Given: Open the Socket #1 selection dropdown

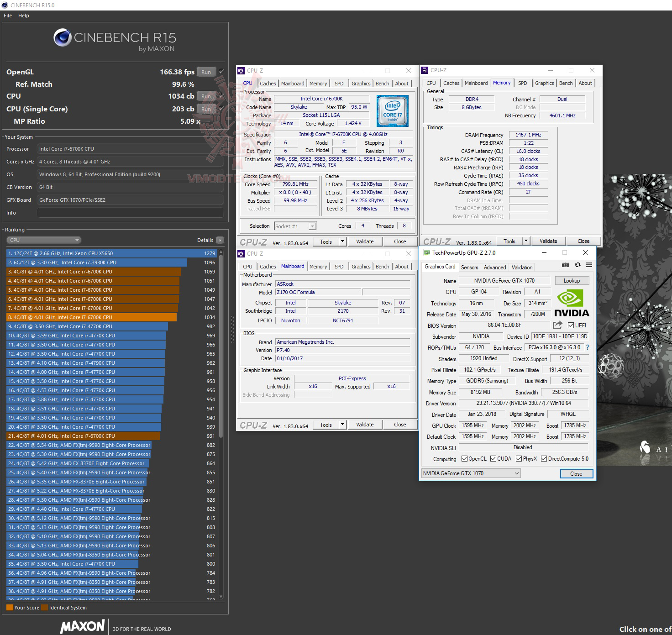Looking at the screenshot, I should tap(295, 226).
